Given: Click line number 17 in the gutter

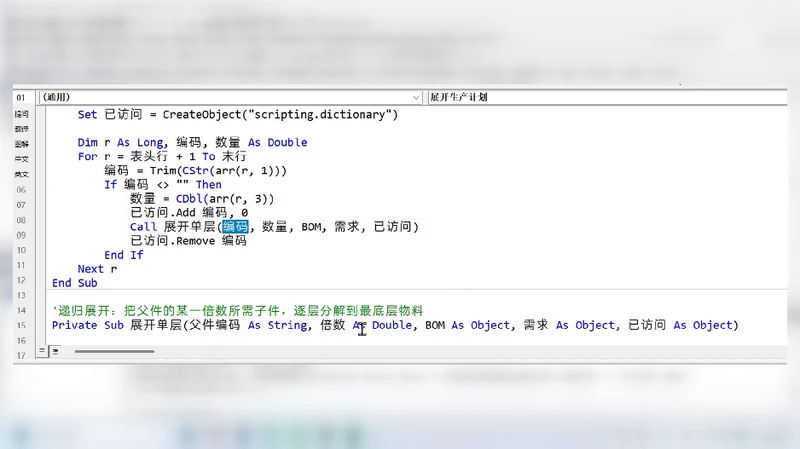Looking at the screenshot, I should point(21,356).
